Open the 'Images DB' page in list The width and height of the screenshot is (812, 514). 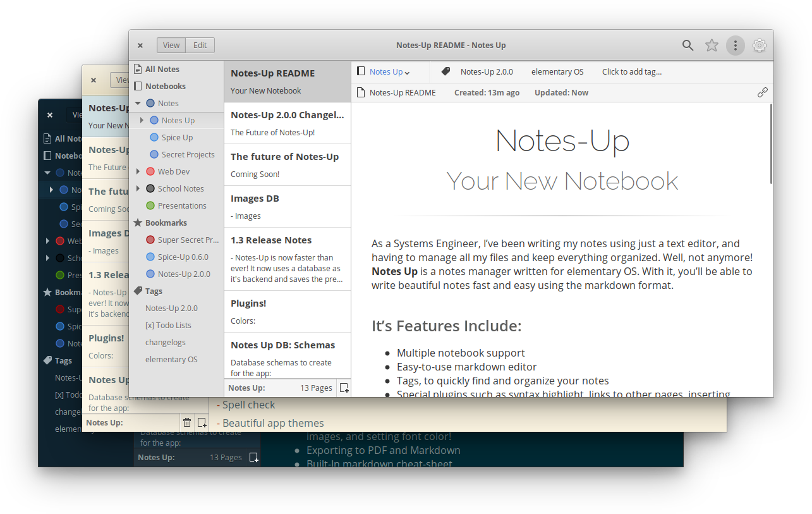[288, 206]
